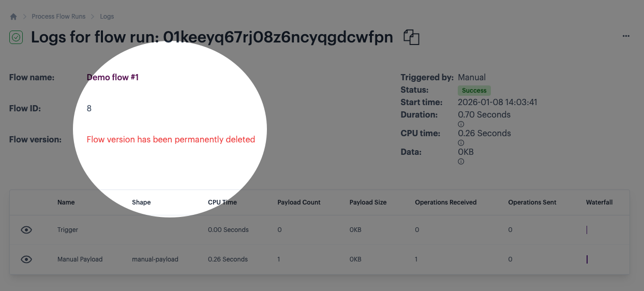The image size is (644, 291).
Task: Click Manual Payload waterfall bar
Action: coord(587,259)
